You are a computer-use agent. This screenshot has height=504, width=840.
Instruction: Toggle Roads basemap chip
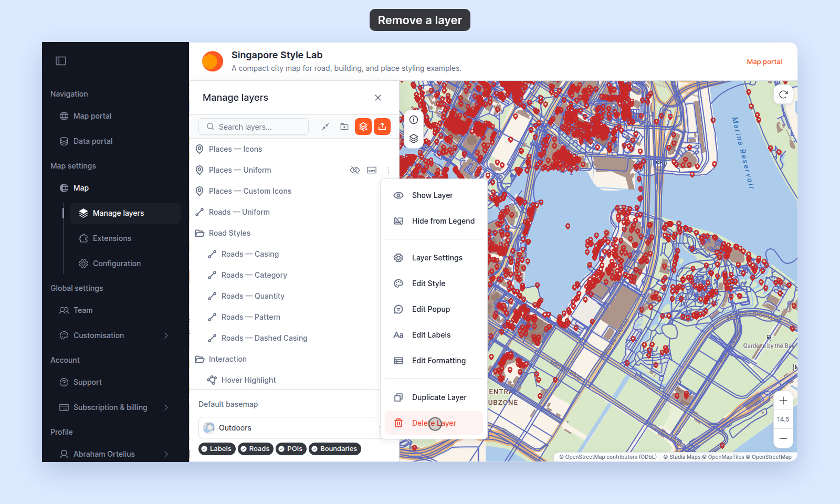[256, 449]
